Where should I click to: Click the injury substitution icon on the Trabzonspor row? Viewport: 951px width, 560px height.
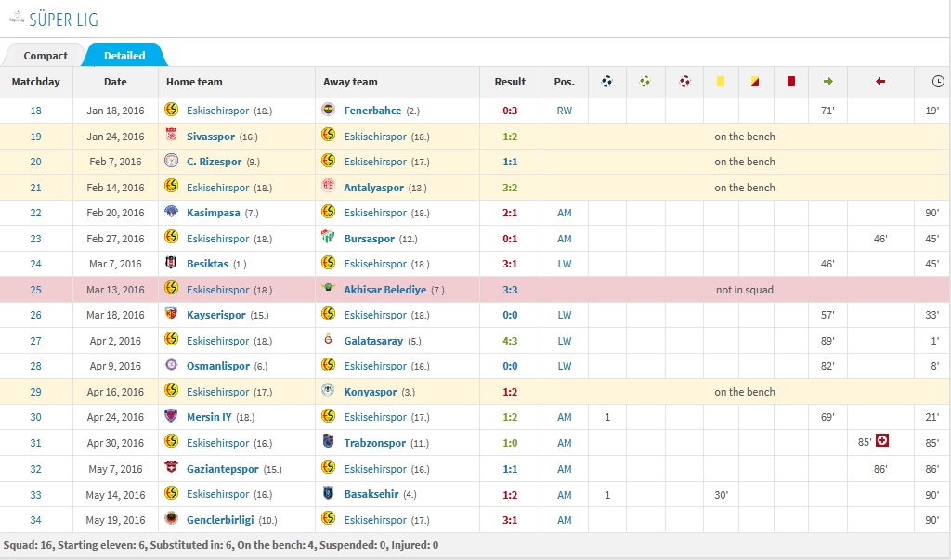point(882,440)
